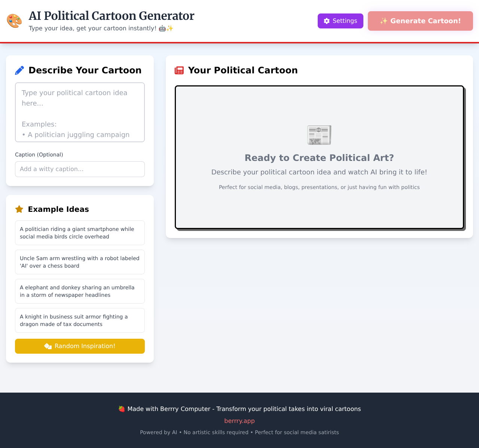Select the politician riding smartphone example
The image size is (479, 448).
(x=80, y=232)
